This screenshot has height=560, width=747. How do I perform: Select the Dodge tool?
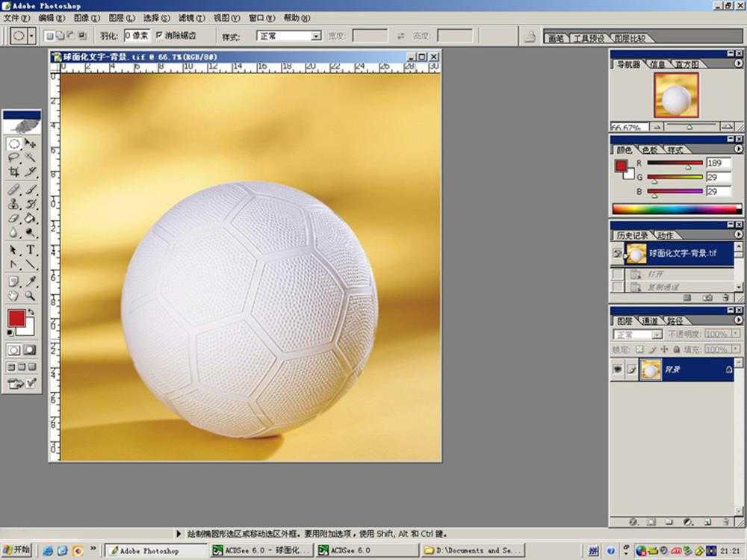tap(30, 232)
